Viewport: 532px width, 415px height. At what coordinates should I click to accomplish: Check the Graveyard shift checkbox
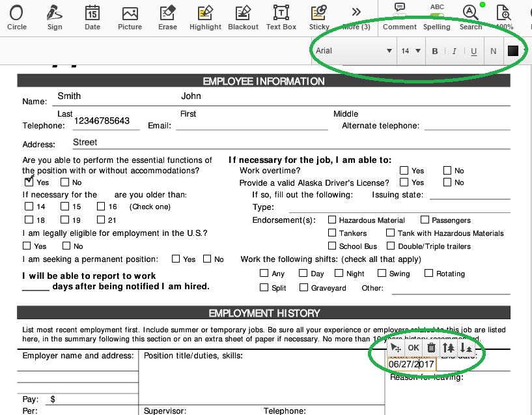pyautogui.click(x=303, y=287)
